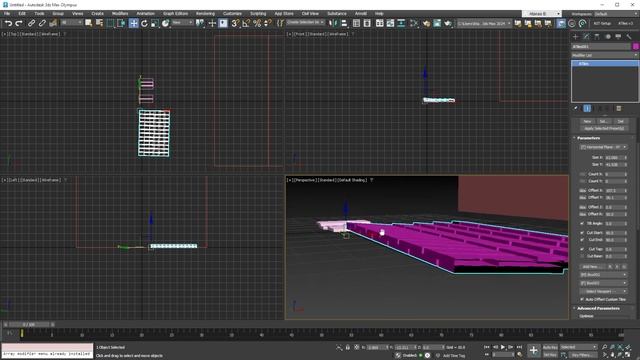Image resolution: width=640 pixels, height=360 pixels.
Task: Click the New preset button
Action: pos(587,122)
